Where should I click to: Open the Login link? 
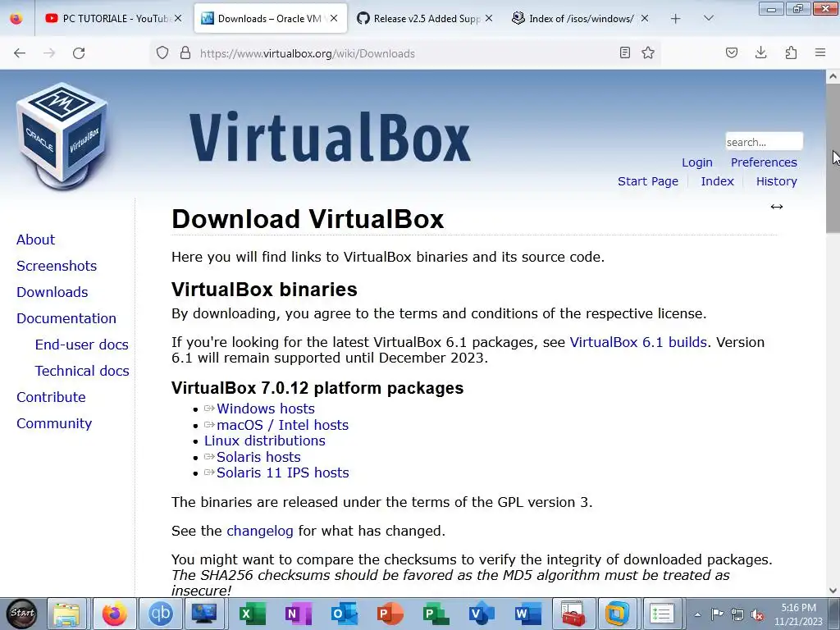(697, 162)
